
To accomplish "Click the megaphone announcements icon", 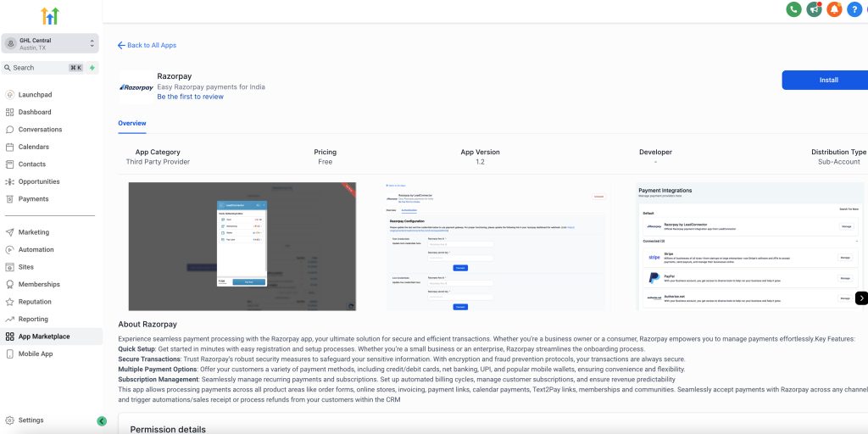I will pyautogui.click(x=814, y=9).
